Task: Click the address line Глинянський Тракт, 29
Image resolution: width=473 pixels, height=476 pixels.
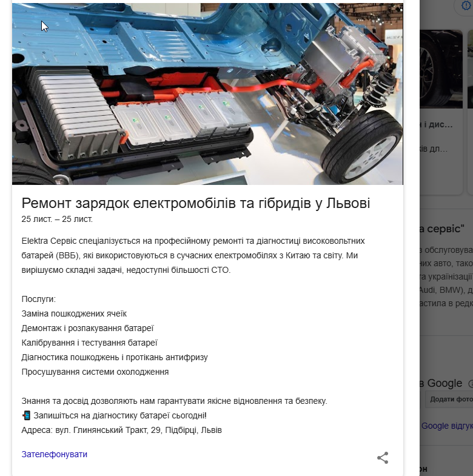Action: click(x=121, y=430)
